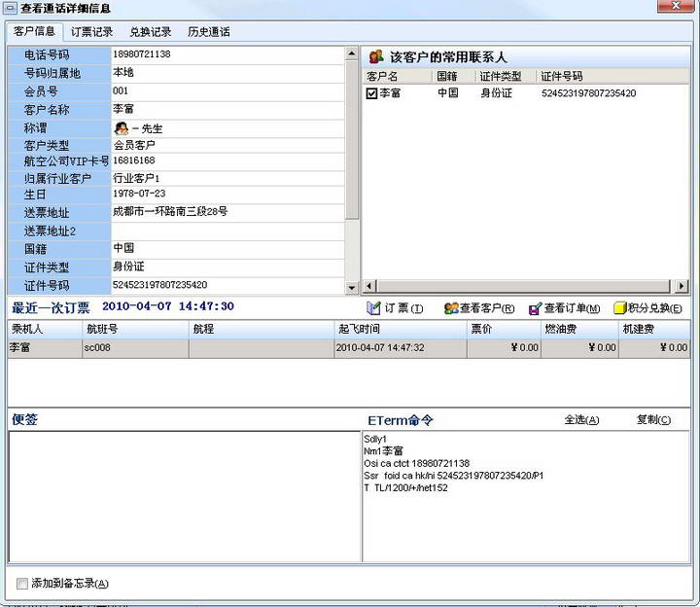Click the 订票 (book ticket) icon
The width and height of the screenshot is (700, 607).
point(373,308)
